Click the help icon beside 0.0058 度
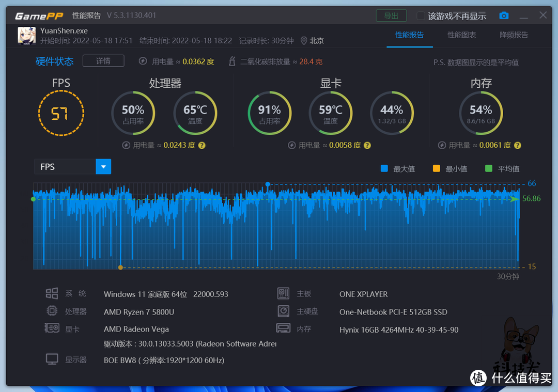 (367, 145)
